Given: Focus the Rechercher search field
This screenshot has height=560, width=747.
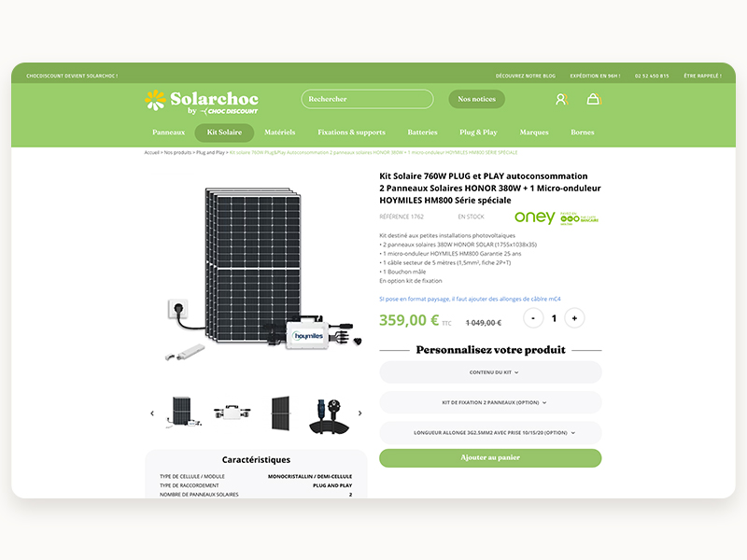Looking at the screenshot, I should tap(367, 99).
